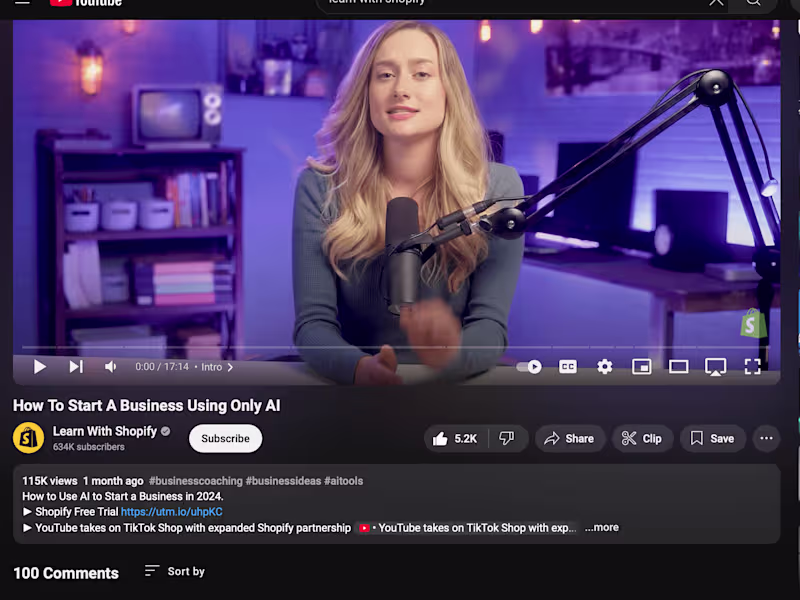Subscribe to Learn With Shopify

click(226, 438)
